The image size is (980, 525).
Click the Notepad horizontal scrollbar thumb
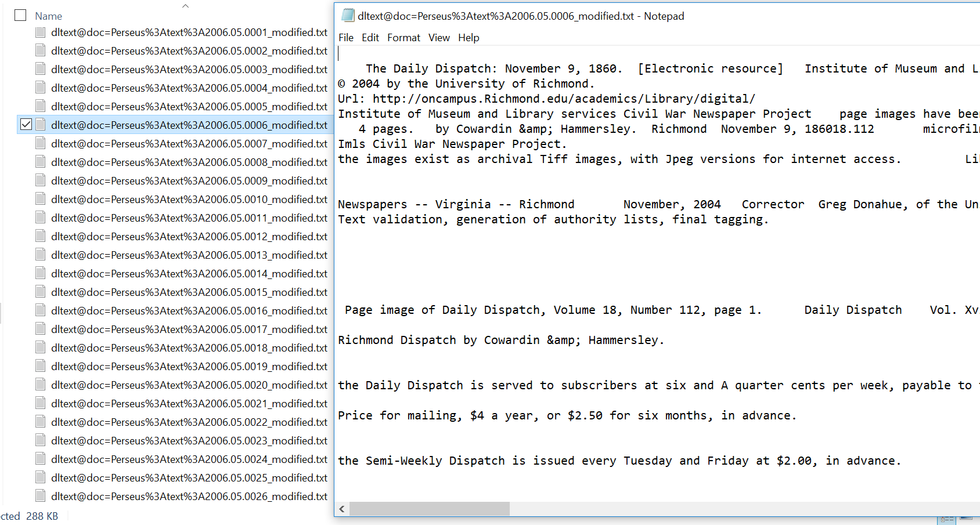[430, 509]
